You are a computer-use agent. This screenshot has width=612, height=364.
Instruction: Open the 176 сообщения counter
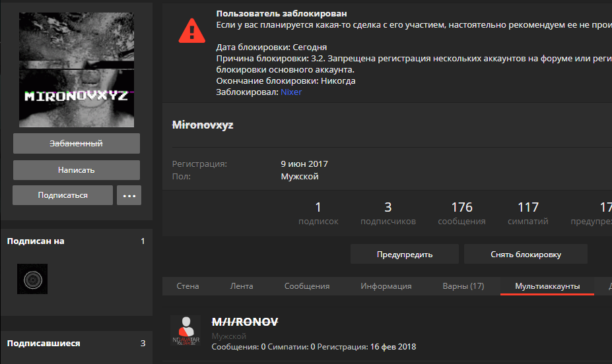tap(461, 213)
